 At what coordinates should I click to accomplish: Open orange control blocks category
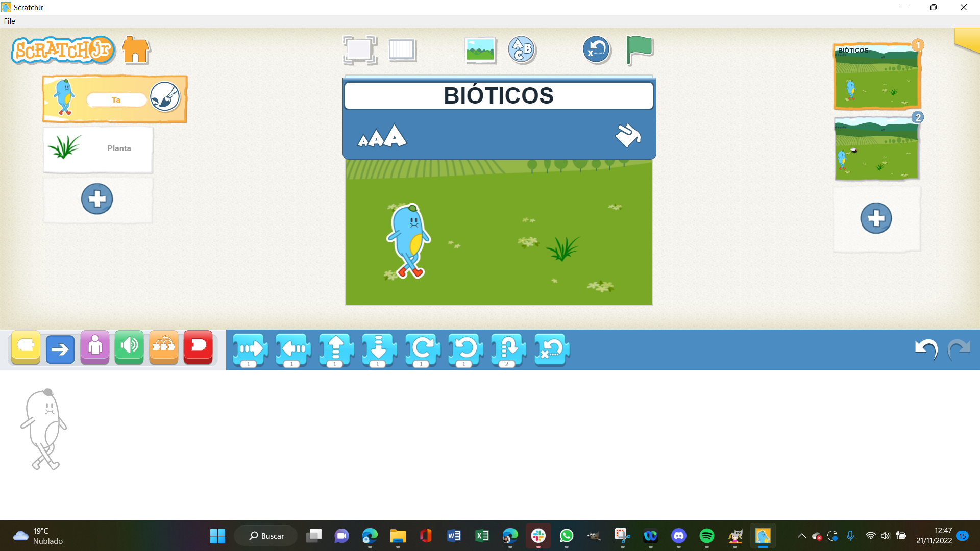click(x=164, y=347)
